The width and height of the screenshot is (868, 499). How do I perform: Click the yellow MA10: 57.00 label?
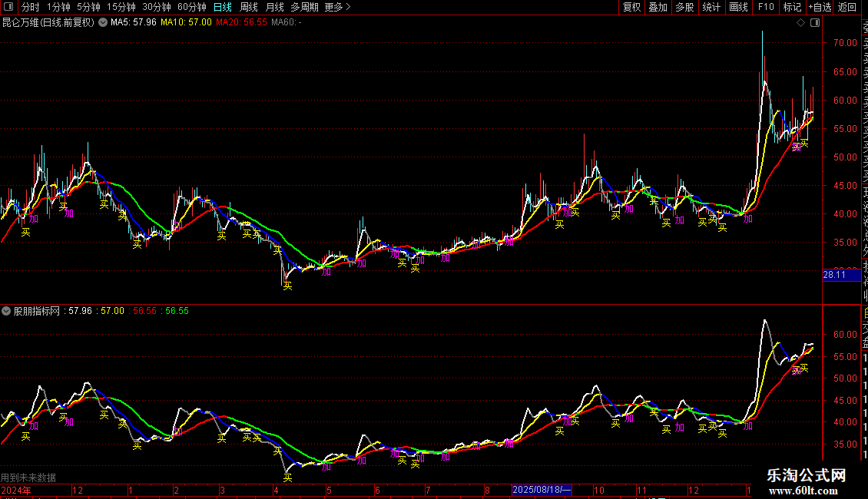tap(186, 23)
